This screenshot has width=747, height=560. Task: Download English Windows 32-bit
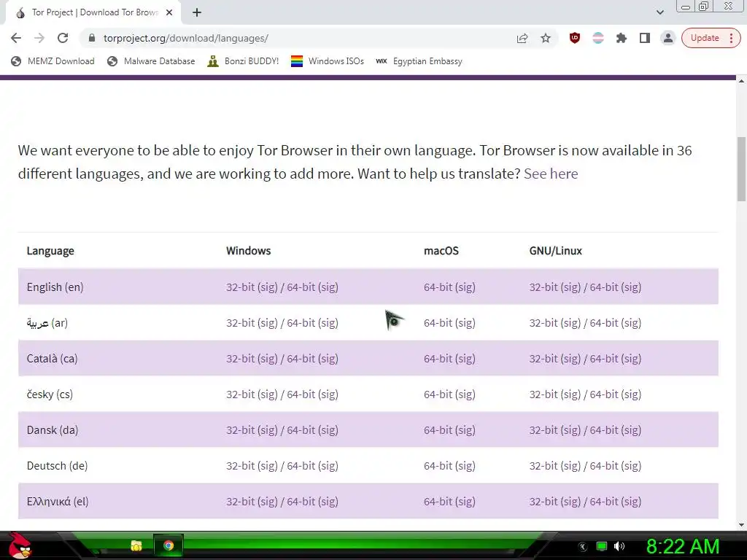click(241, 287)
